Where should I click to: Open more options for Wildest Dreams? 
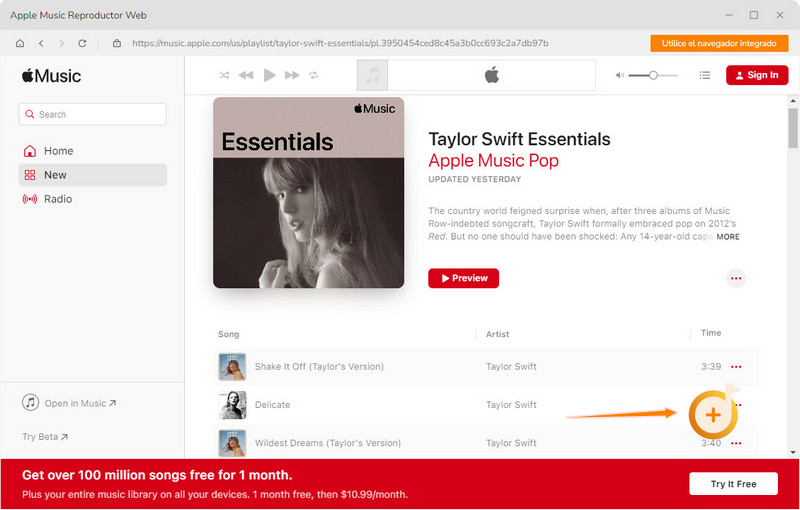tap(736, 443)
